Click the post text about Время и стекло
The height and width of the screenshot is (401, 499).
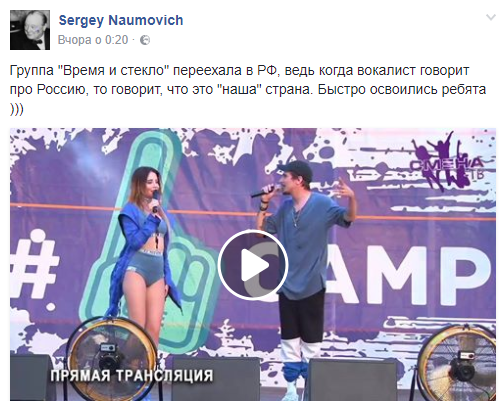248,90
